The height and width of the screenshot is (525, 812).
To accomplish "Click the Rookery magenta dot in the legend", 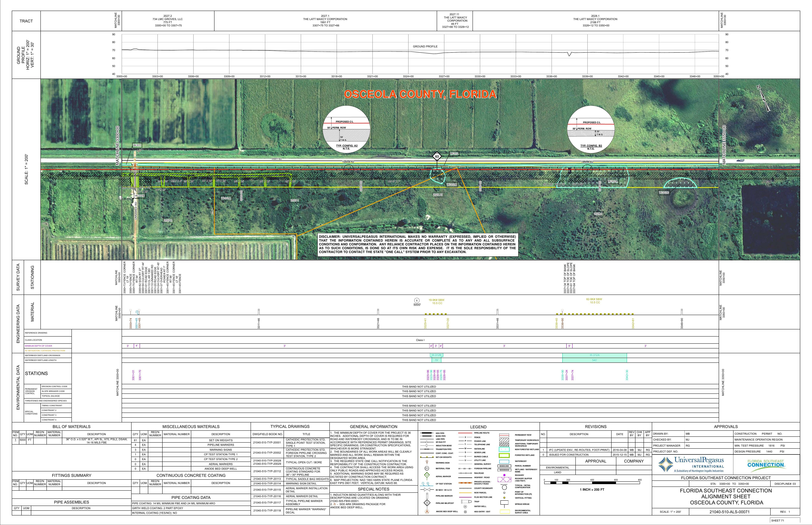I will 504,475.
